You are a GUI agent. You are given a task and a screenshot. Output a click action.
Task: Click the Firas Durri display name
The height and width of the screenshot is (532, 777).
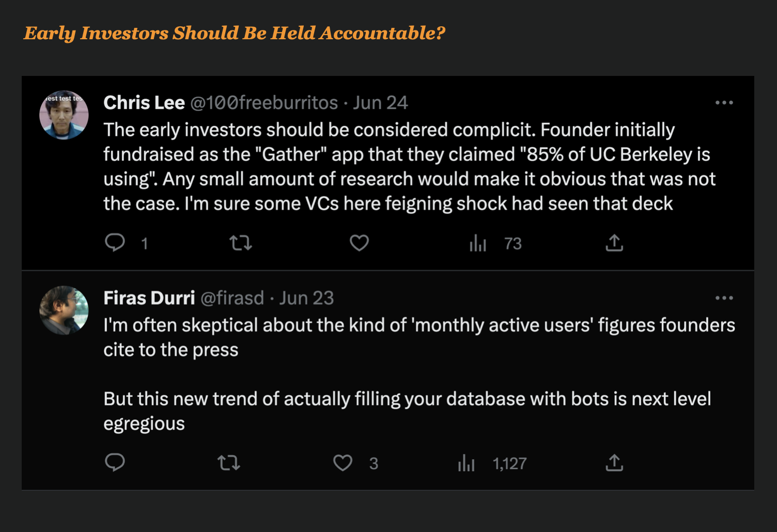(x=149, y=298)
